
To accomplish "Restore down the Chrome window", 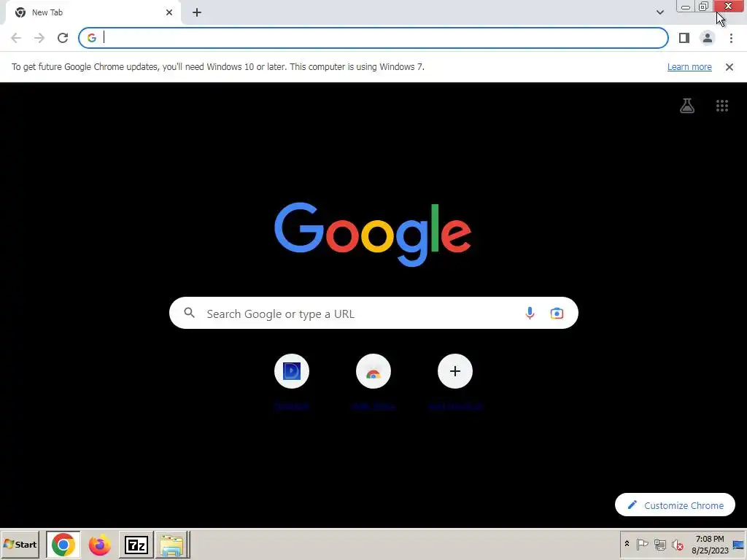I will tap(704, 7).
